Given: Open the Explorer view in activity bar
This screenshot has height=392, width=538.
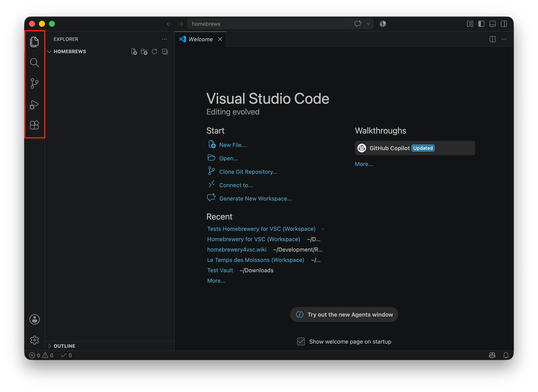Looking at the screenshot, I should coord(34,42).
